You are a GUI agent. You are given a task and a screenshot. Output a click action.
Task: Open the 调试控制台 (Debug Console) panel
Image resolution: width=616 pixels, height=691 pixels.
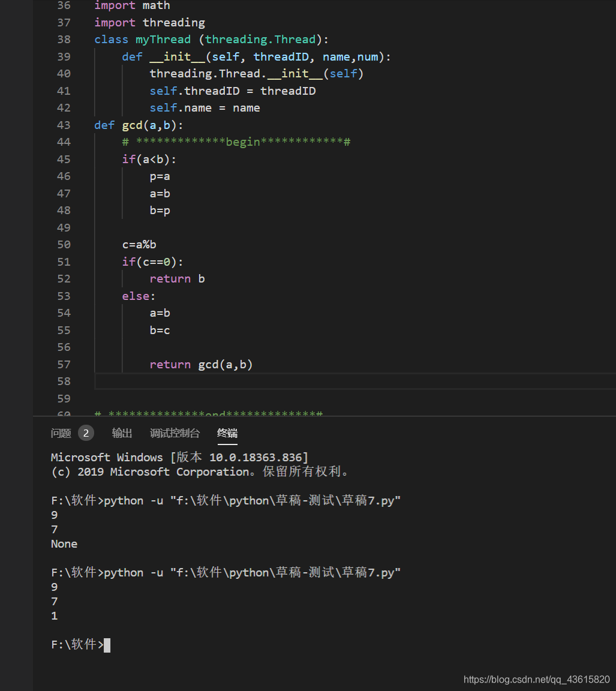pos(175,433)
